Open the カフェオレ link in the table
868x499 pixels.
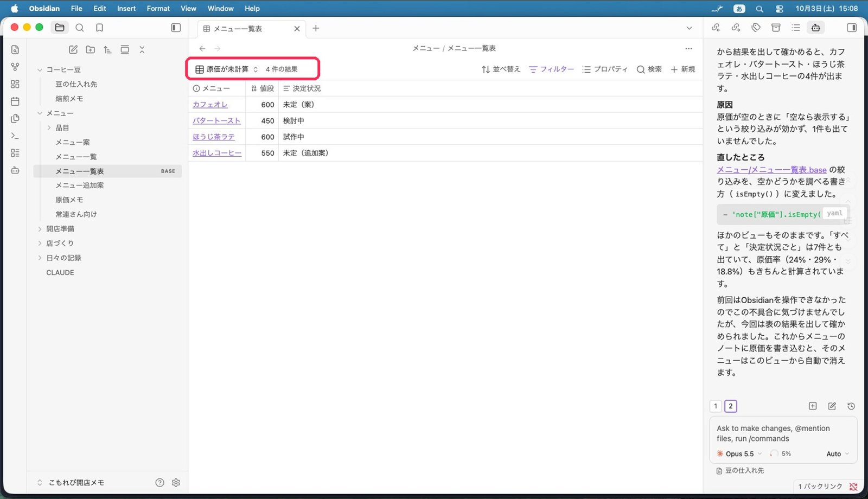point(210,105)
